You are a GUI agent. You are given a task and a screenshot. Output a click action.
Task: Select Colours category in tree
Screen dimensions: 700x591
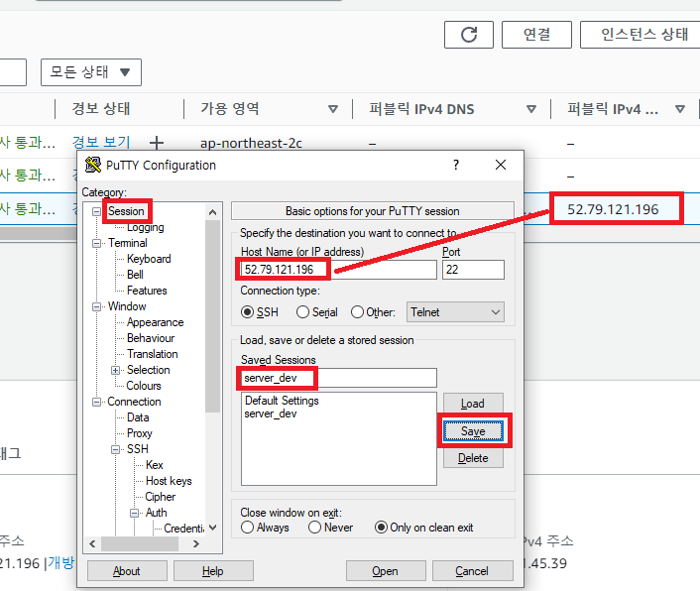click(x=144, y=386)
